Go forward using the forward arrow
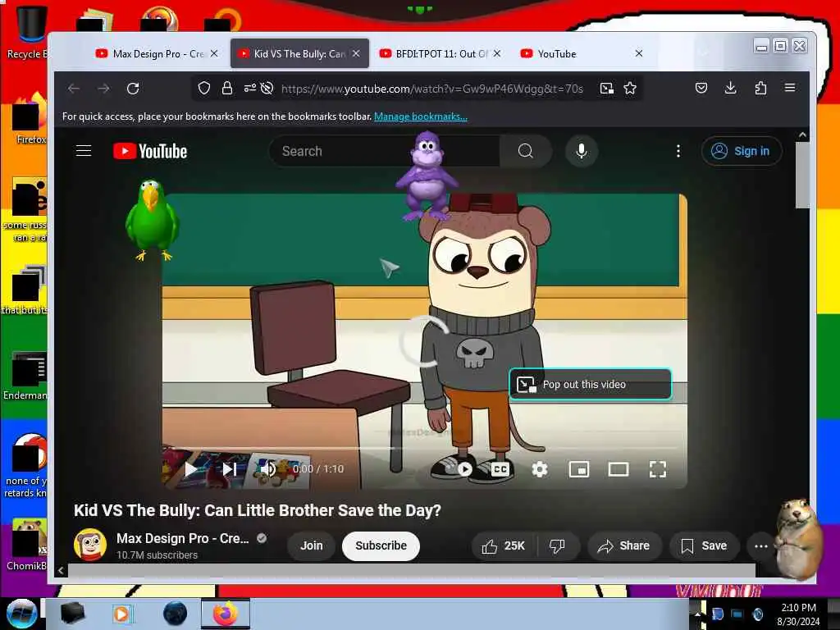 [x=103, y=89]
